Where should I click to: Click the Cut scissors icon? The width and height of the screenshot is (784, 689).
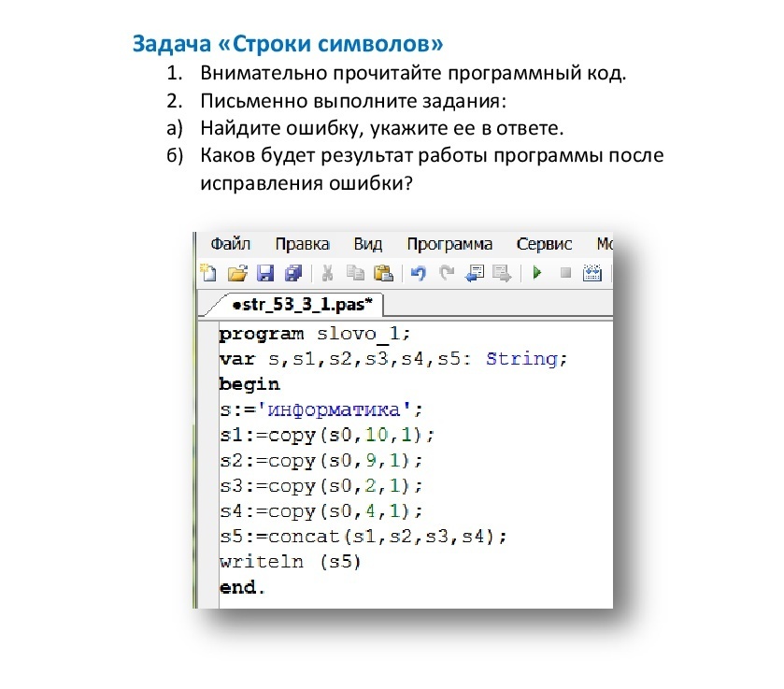tap(327, 273)
